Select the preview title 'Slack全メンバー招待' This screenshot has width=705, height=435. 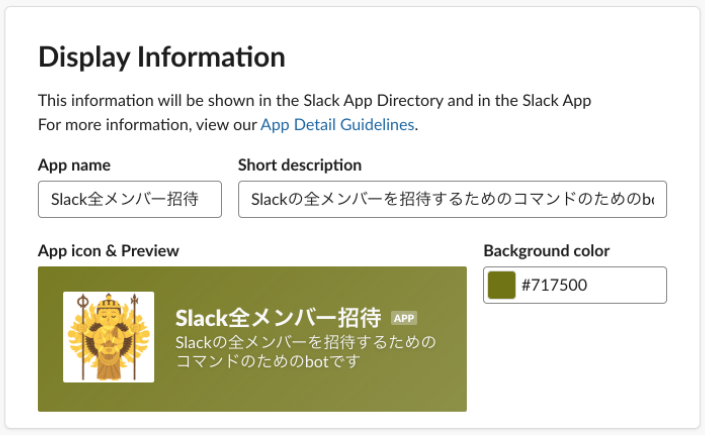278,318
